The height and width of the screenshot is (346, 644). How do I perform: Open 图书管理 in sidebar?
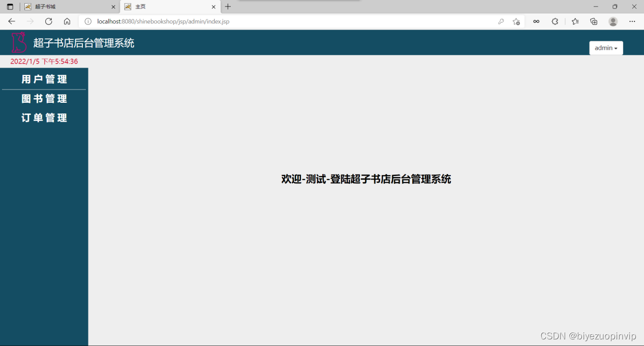tap(44, 99)
